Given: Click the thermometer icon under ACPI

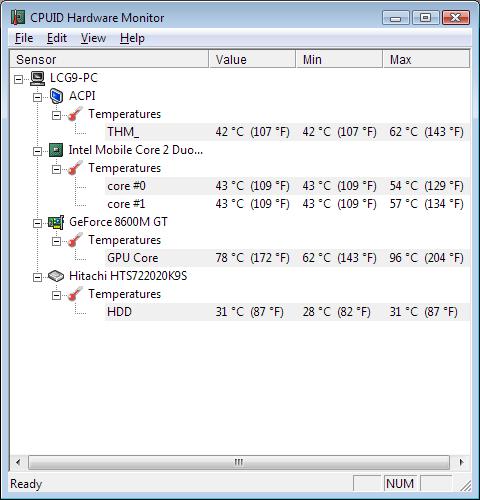Looking at the screenshot, I should point(75,114).
